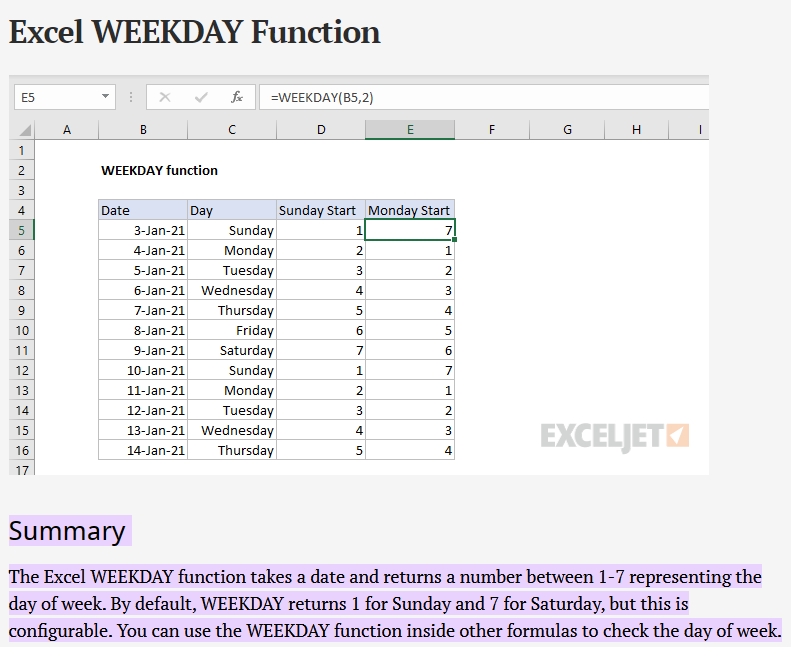The height and width of the screenshot is (647, 791).
Task: Click the Date header cell
Action: point(143,210)
